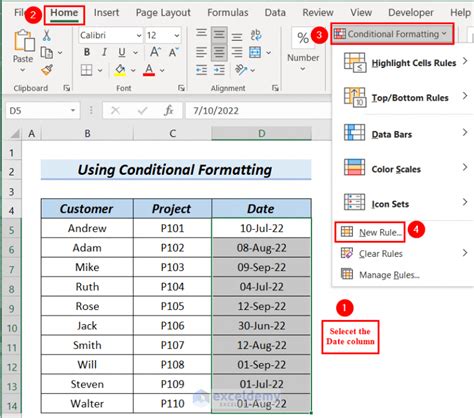Open the Borders dropdown arrow
Viewport: 474px width, 418px height.
pyautogui.click(x=100, y=70)
